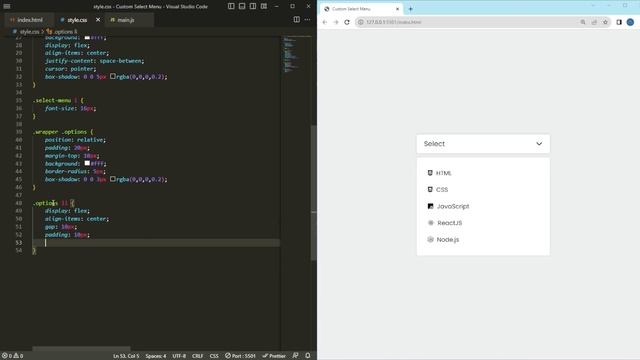This screenshot has height=360, width=640.
Task: Click the Node icon beside Node.js
Action: pos(430,240)
